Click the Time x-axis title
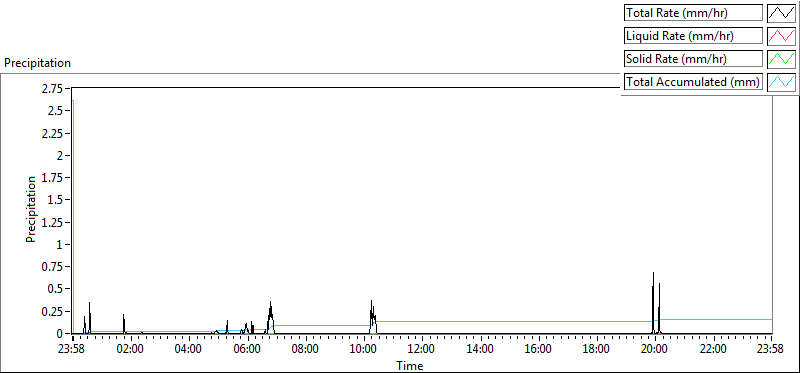Viewport: 800px width, 373px height. 410,365
